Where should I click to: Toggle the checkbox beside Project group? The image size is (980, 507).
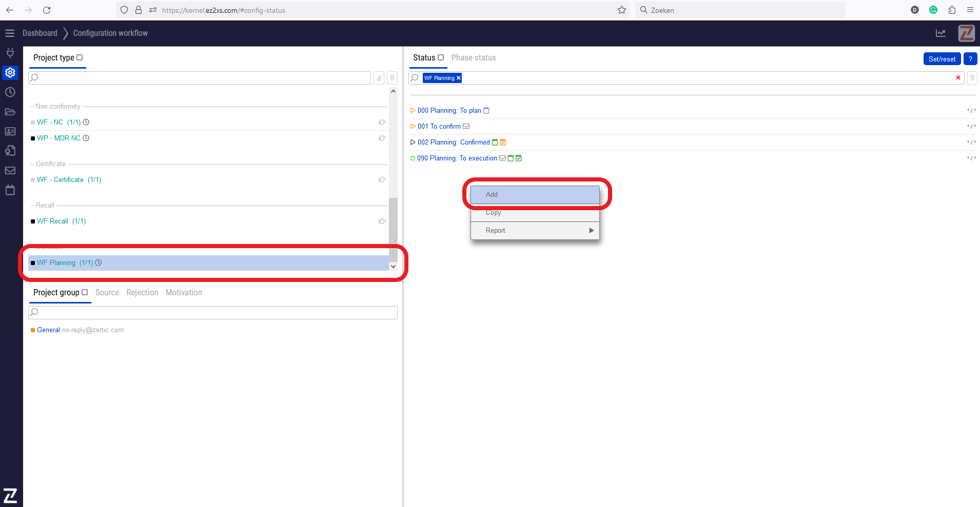tap(85, 292)
